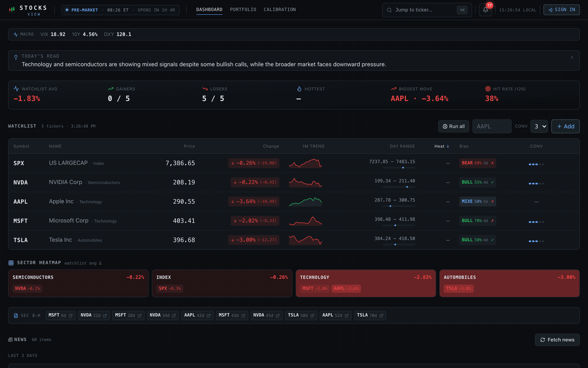
Task: Click the AAPL MIXE 50% bias badge
Action: point(478,202)
